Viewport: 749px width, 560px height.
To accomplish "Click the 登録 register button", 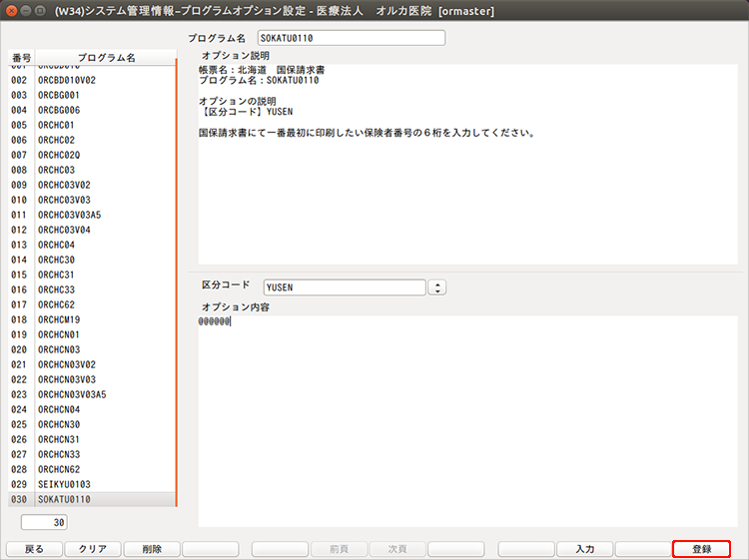I will click(701, 549).
